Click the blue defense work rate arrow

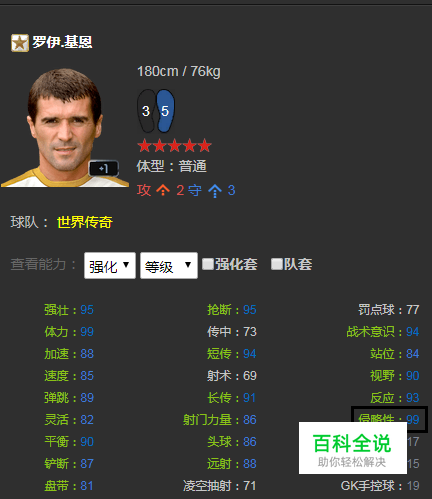(215, 191)
